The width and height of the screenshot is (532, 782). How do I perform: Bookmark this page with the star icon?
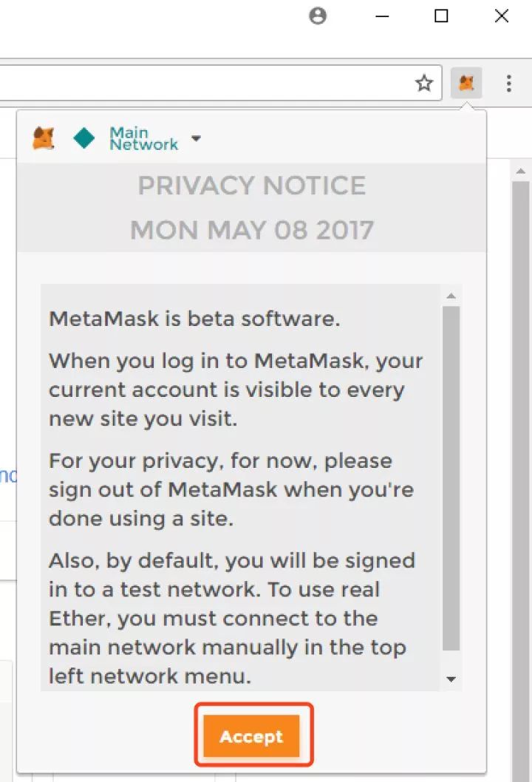point(424,83)
